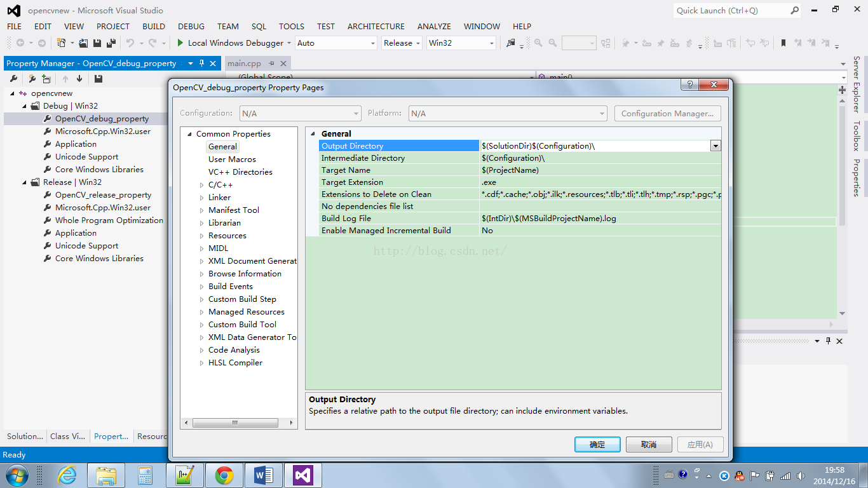The image size is (868, 488).
Task: Toggle a bookmark from the toolbar
Action: coord(783,43)
